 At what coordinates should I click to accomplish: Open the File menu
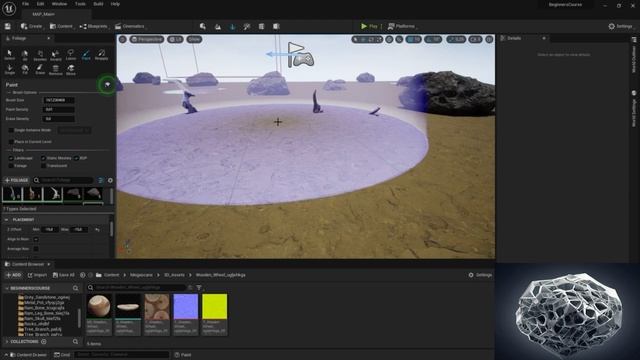click(x=25, y=4)
